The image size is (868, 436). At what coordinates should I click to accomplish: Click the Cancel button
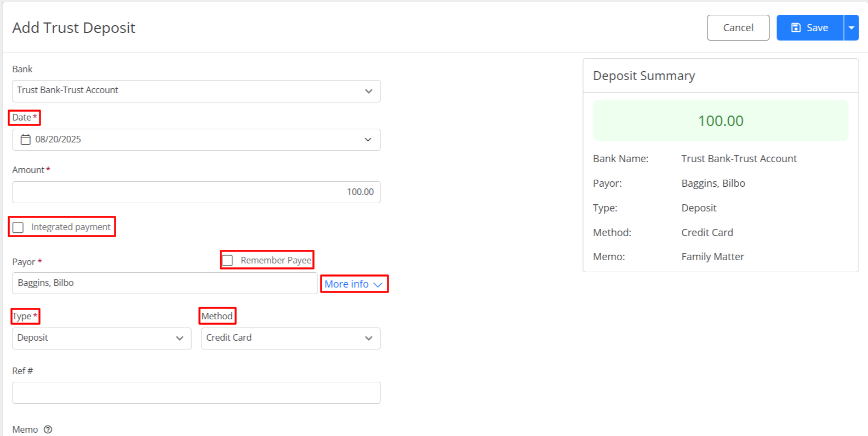pyautogui.click(x=738, y=27)
